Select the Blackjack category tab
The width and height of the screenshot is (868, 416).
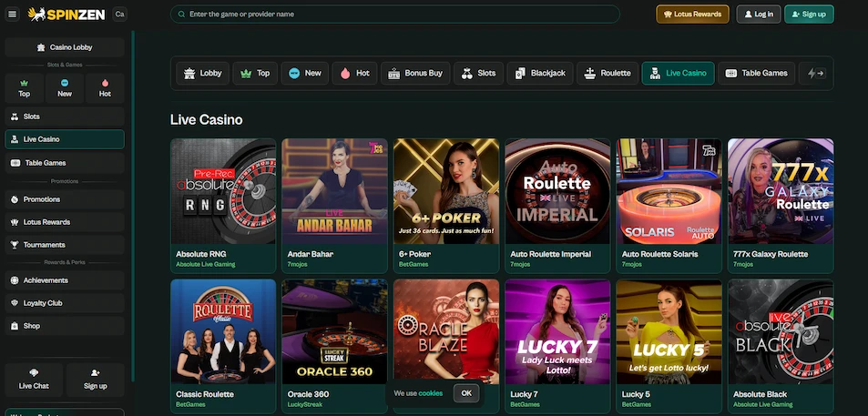[540, 73]
